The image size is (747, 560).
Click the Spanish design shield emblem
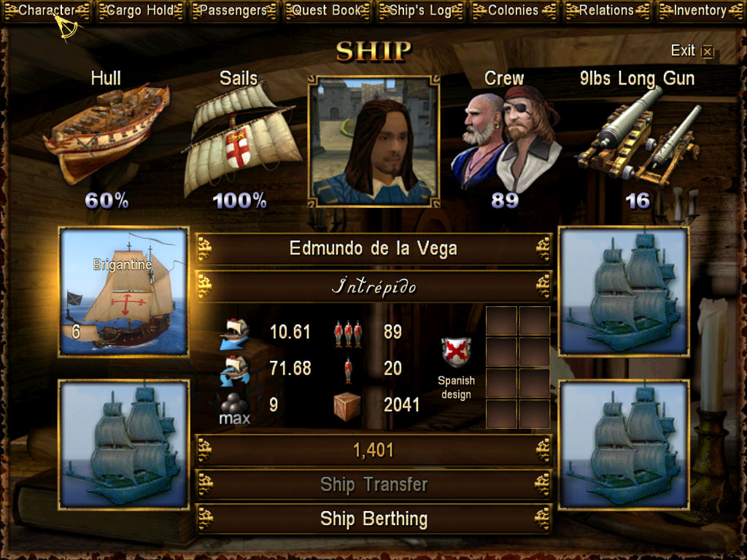(x=456, y=352)
